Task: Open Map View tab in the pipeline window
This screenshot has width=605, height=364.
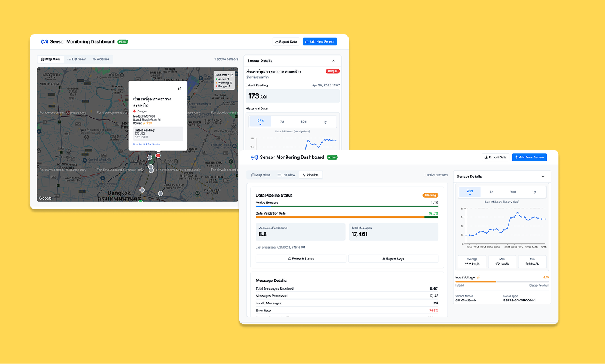Action: (x=261, y=175)
